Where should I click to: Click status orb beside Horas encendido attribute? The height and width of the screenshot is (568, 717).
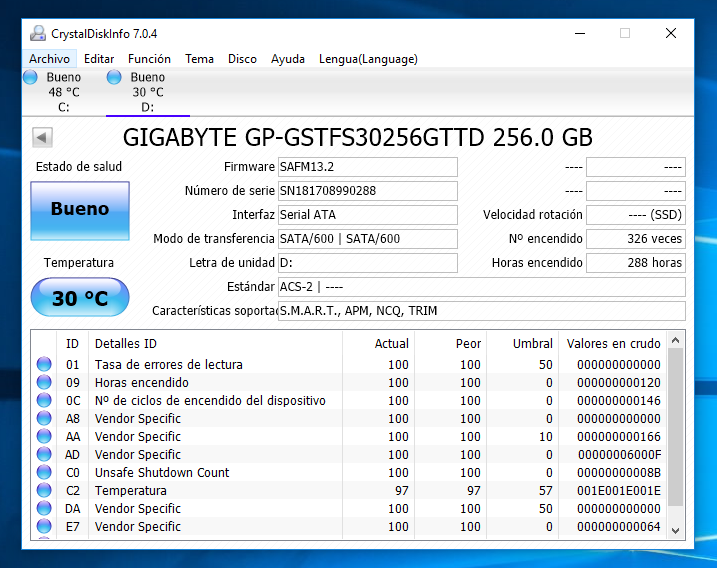(44, 383)
